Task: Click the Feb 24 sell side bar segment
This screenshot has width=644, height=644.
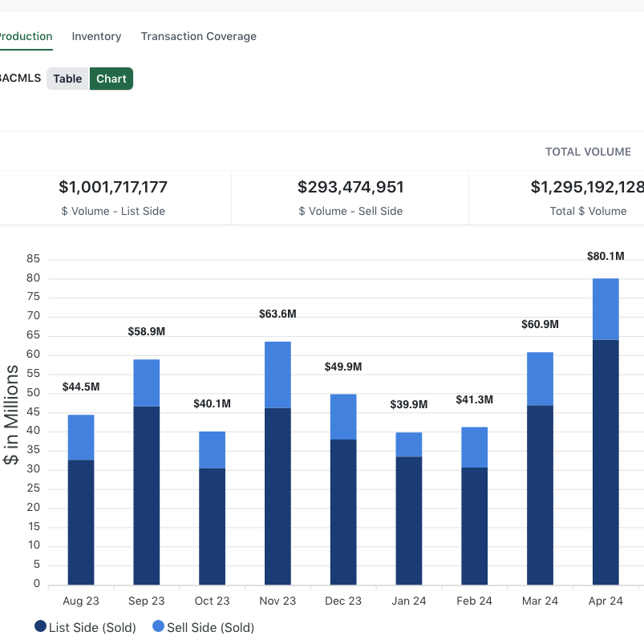Action: point(474,448)
